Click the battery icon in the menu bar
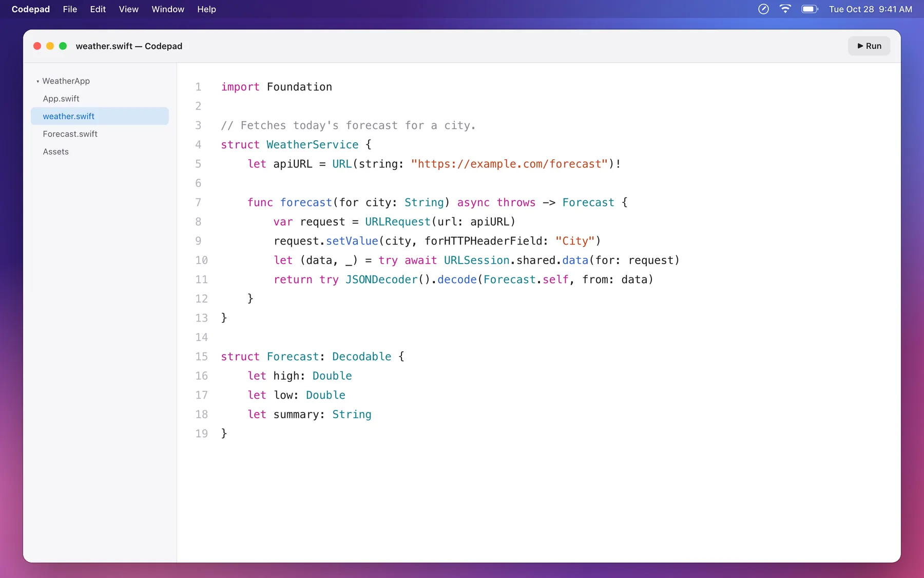 810,9
